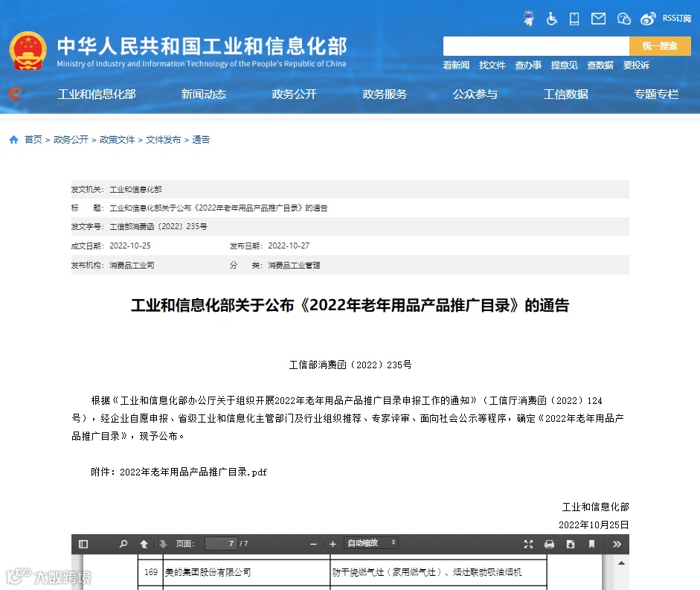Click the 找文件 quick link
This screenshot has height=590, width=700.
(492, 65)
